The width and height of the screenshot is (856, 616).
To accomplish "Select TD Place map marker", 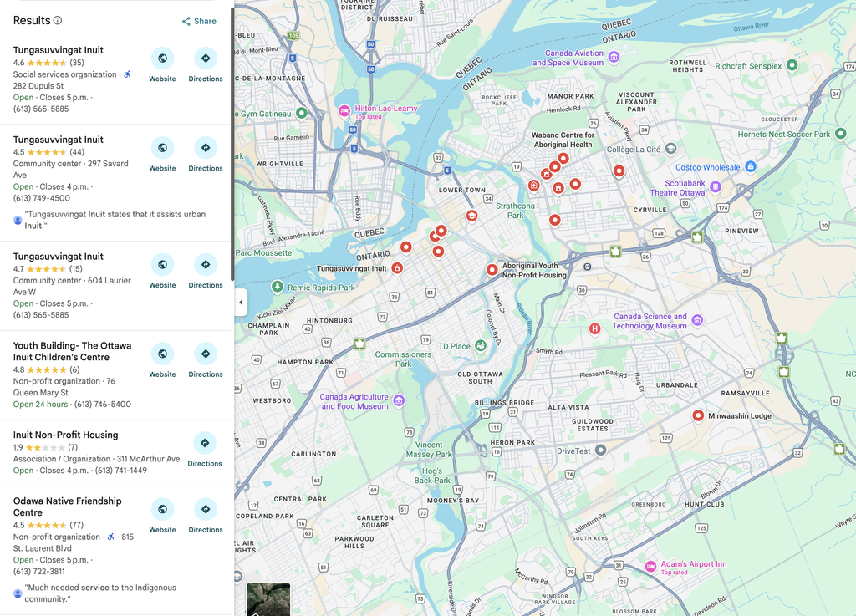I will pos(481,345).
